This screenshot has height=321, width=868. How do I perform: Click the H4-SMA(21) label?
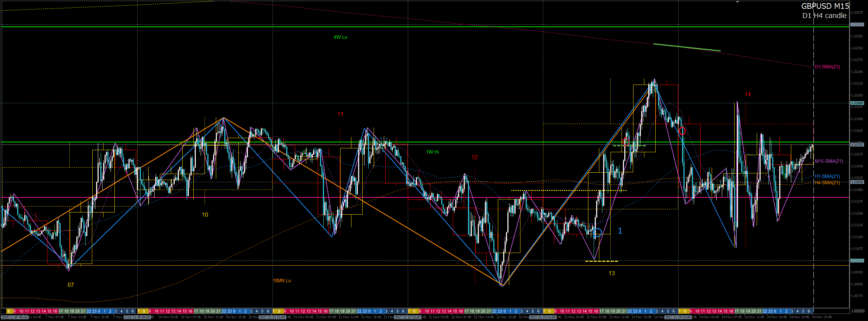(827, 183)
